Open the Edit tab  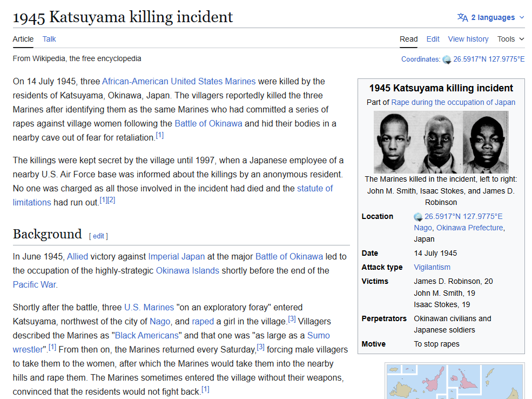(433, 39)
